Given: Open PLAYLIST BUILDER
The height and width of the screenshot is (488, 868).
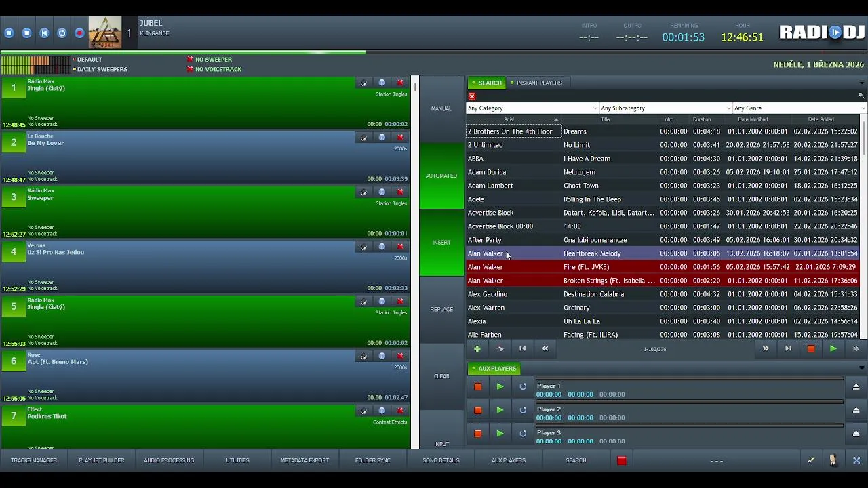Looking at the screenshot, I should pos(102,460).
